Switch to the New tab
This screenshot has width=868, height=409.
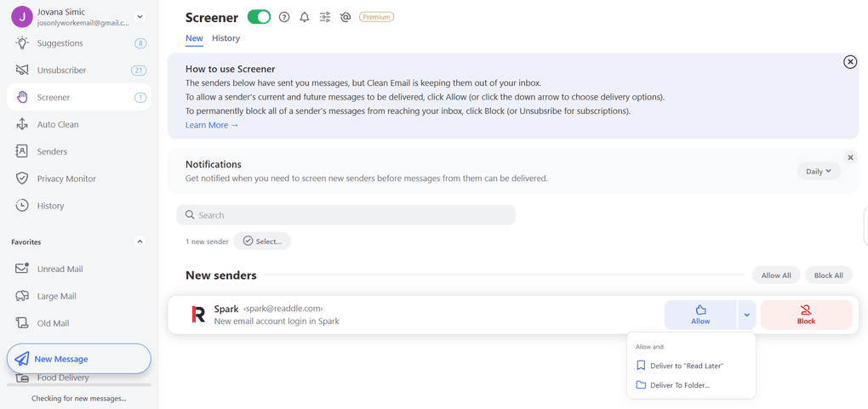point(194,38)
